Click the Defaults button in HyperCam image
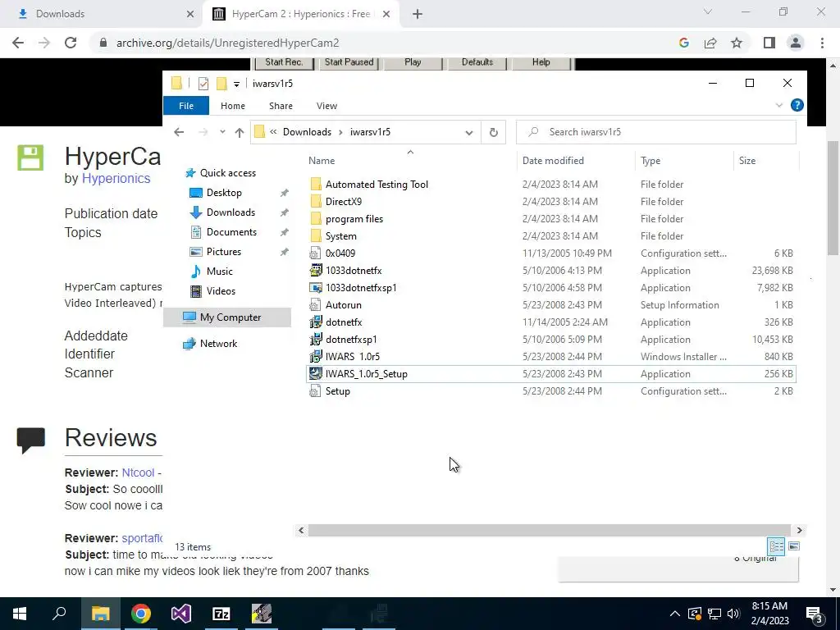The width and height of the screenshot is (840, 630). coord(477,62)
